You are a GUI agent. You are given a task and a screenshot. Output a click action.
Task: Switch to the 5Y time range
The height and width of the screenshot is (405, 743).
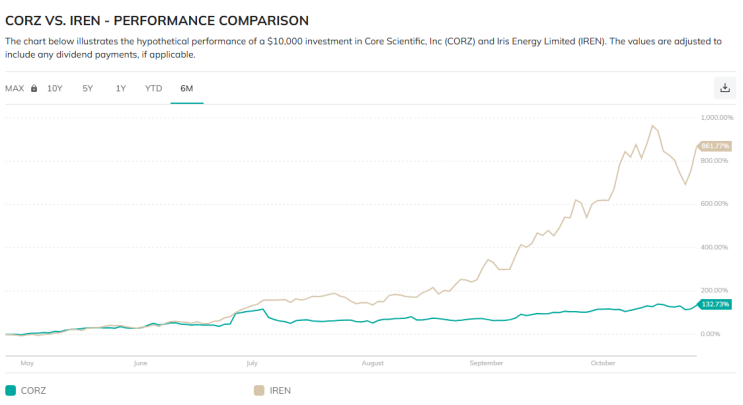tap(88, 89)
